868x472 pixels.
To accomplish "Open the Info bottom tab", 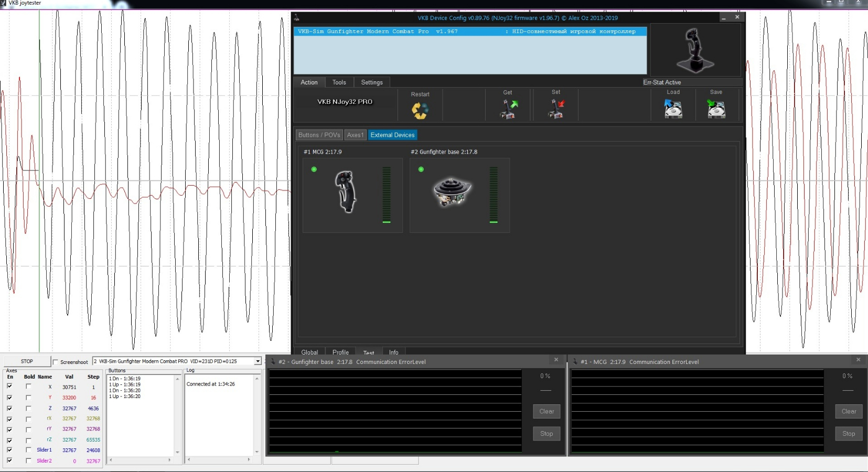I will [x=394, y=352].
